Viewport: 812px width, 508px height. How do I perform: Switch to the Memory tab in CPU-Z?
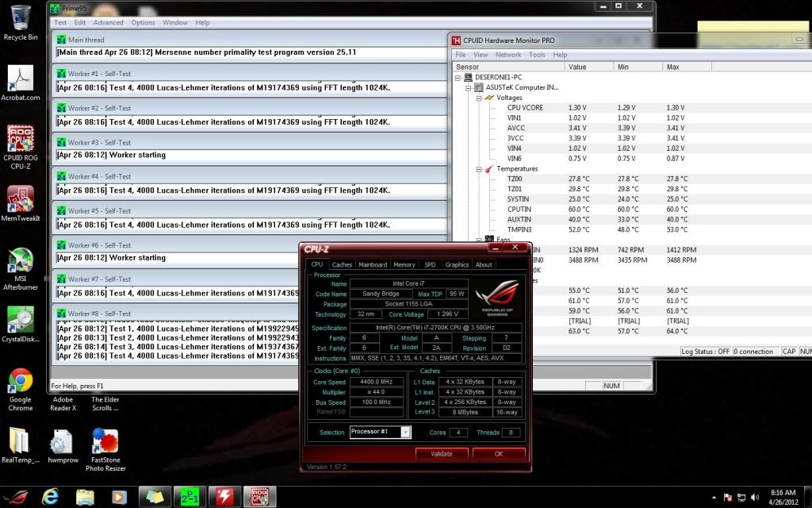click(x=404, y=264)
